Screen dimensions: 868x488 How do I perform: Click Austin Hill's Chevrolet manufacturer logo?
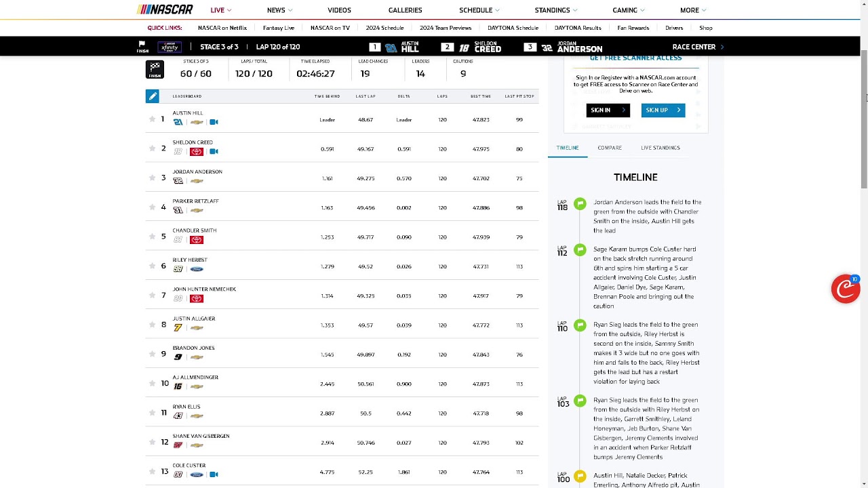197,122
